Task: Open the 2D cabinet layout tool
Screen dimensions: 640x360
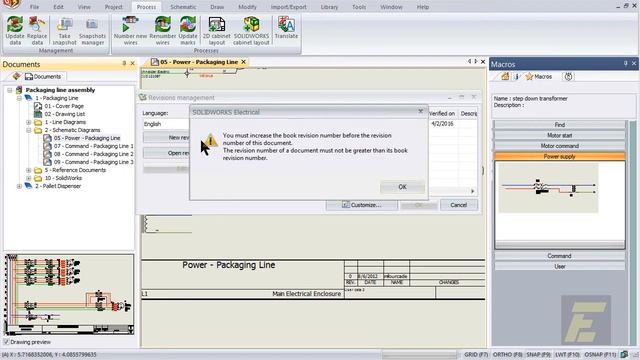Action: pos(217,31)
